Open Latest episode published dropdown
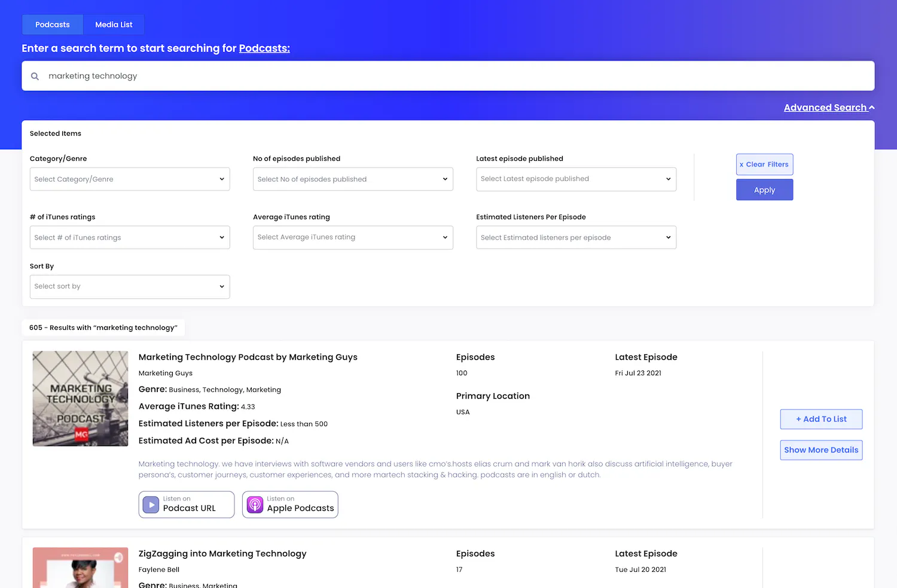Screen dimensions: 897x588 pyautogui.click(x=576, y=179)
